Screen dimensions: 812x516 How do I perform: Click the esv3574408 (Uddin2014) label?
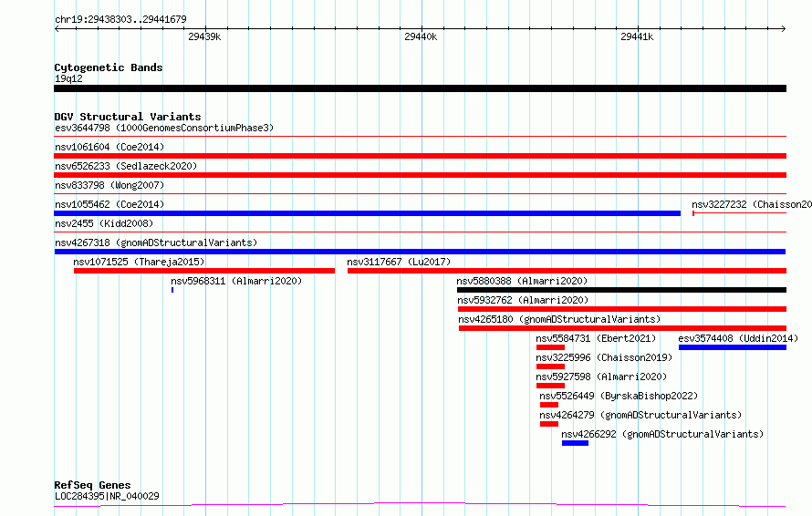[738, 338]
